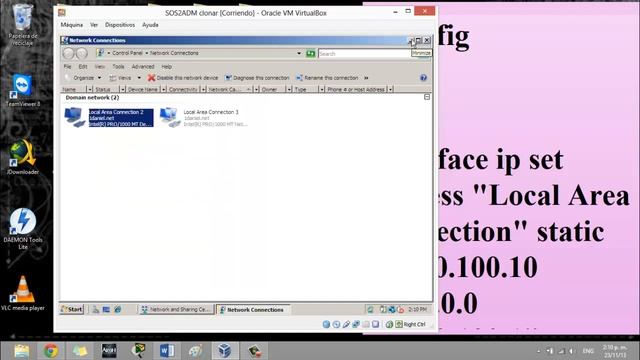The width and height of the screenshot is (640, 360).
Task: Open the Tools menu
Action: (118, 67)
